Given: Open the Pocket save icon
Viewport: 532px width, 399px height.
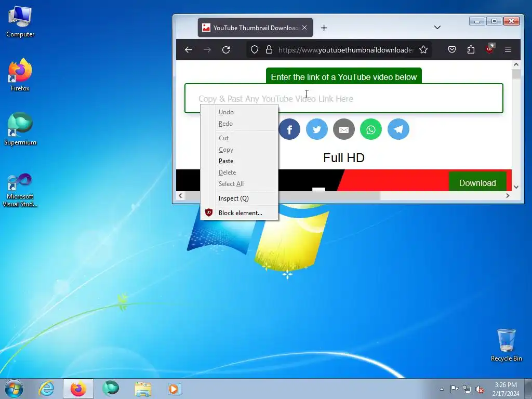Looking at the screenshot, I should coord(452,50).
